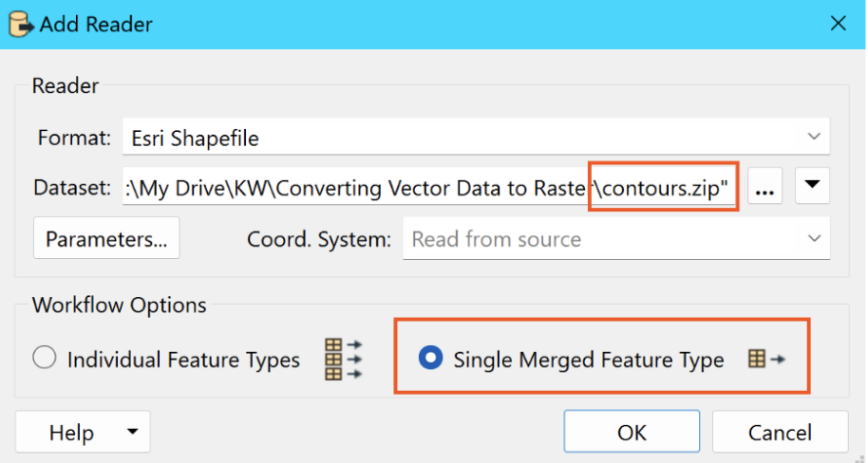Click the resize grip in dialog corner
The height and width of the screenshot is (463, 868).
pos(859,457)
